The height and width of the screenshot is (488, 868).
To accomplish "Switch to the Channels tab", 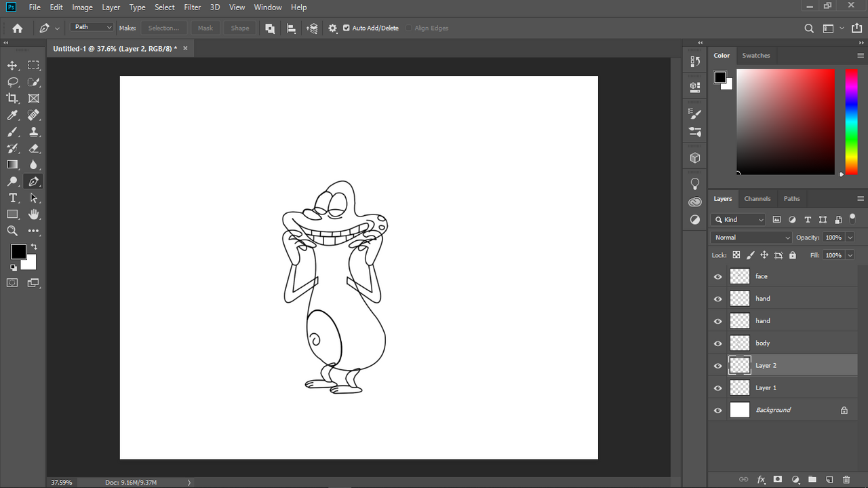I will 757,199.
